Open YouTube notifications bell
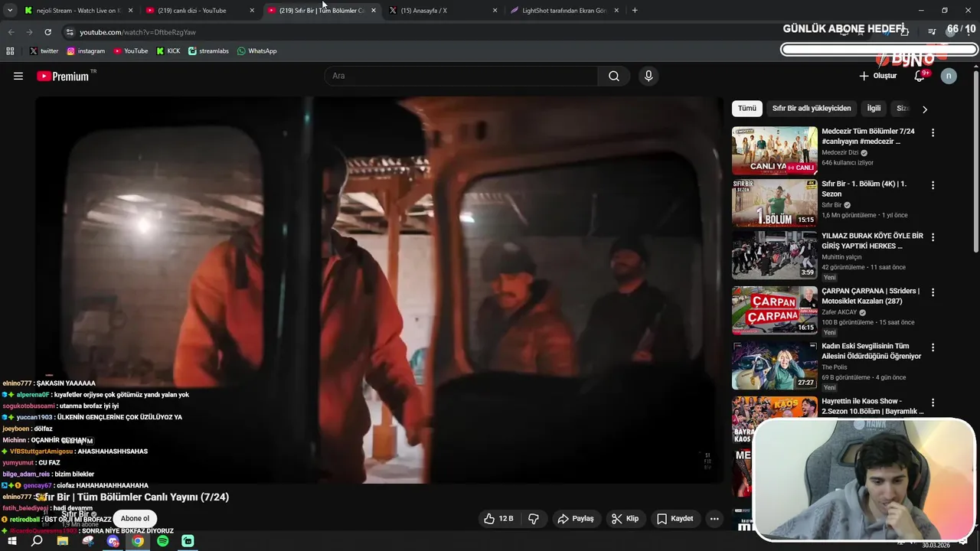The image size is (980, 551). (920, 76)
